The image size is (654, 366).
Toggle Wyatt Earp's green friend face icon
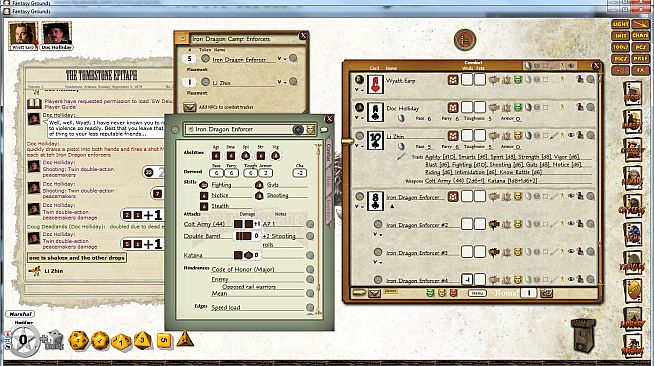(518, 80)
